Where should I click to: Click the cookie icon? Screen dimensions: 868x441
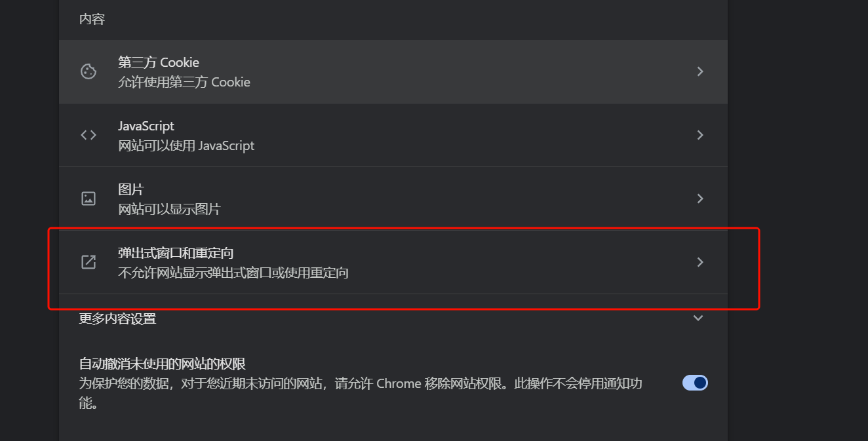(89, 71)
